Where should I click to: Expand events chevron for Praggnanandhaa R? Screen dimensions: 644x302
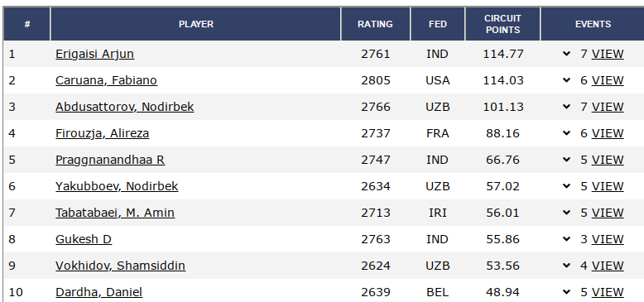click(x=567, y=160)
